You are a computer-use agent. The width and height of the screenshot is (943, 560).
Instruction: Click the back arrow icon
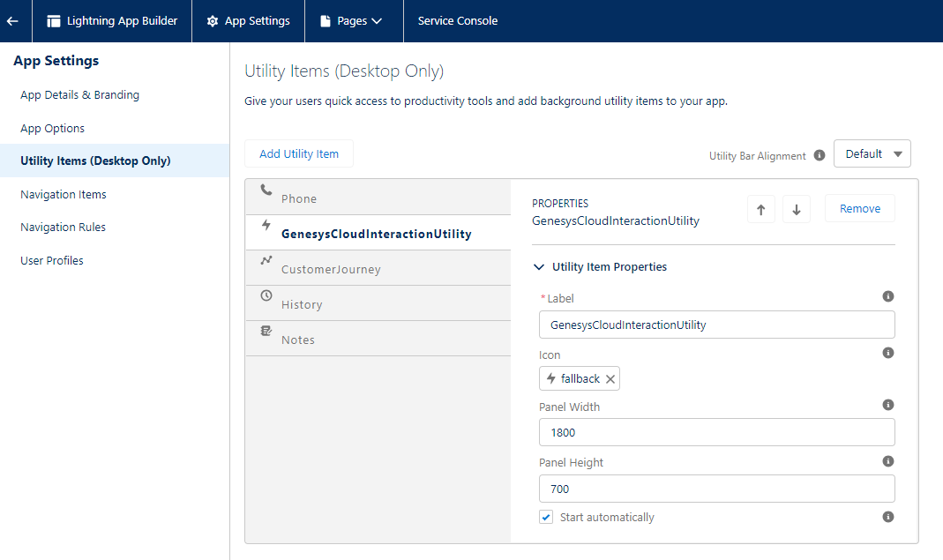[x=12, y=21]
